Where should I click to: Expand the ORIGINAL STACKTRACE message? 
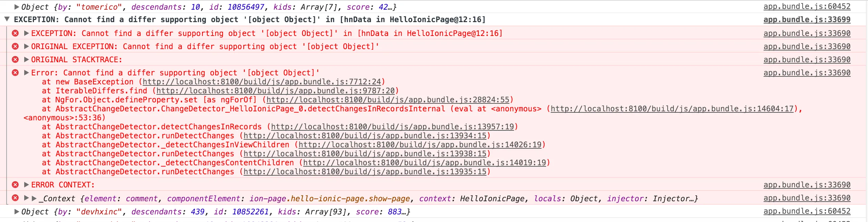click(x=26, y=59)
